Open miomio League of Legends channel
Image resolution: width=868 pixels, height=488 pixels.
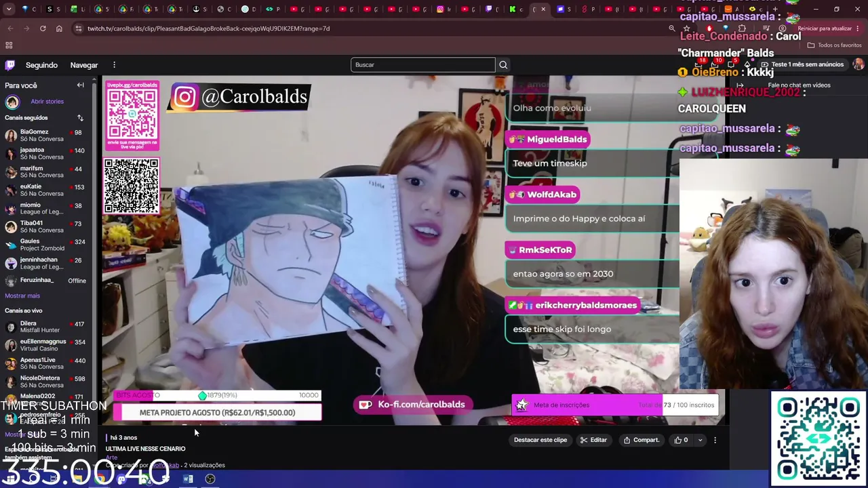[45, 209]
